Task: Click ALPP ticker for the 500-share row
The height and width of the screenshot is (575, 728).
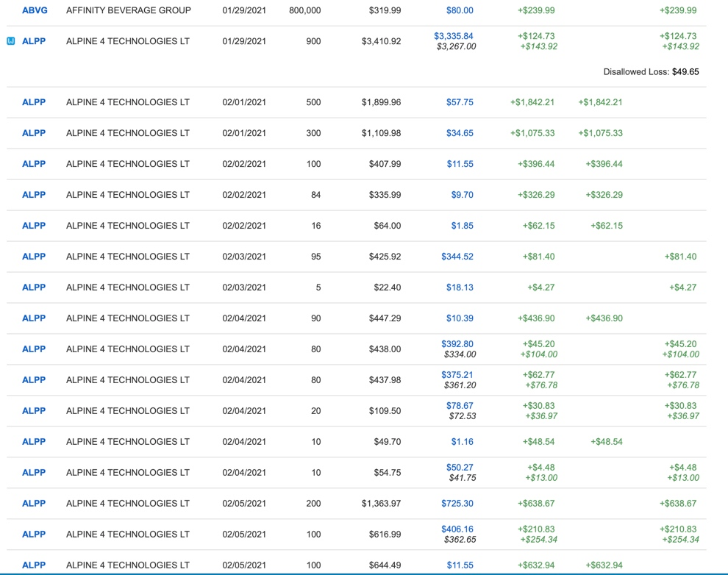Action: (34, 102)
